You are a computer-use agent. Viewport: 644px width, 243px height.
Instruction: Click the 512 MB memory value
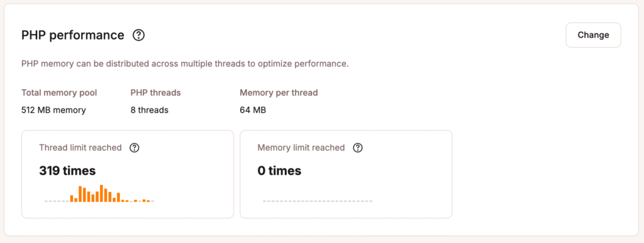click(x=54, y=111)
